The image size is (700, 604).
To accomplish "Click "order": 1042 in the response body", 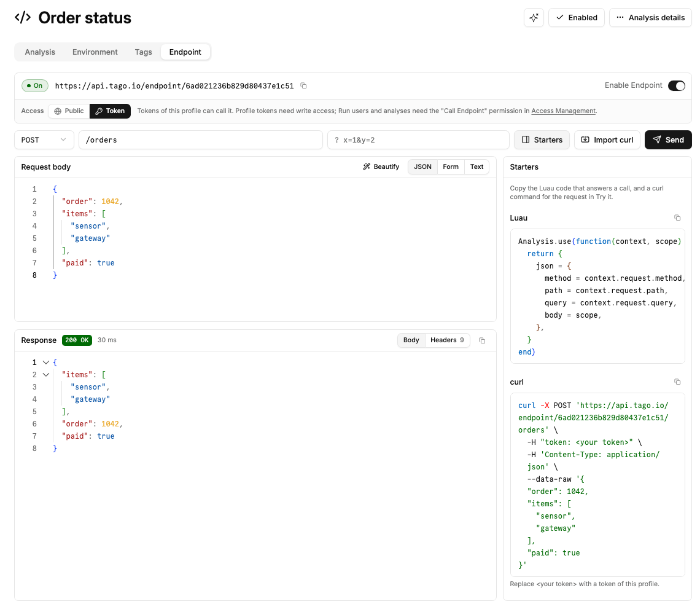I will pos(92,424).
